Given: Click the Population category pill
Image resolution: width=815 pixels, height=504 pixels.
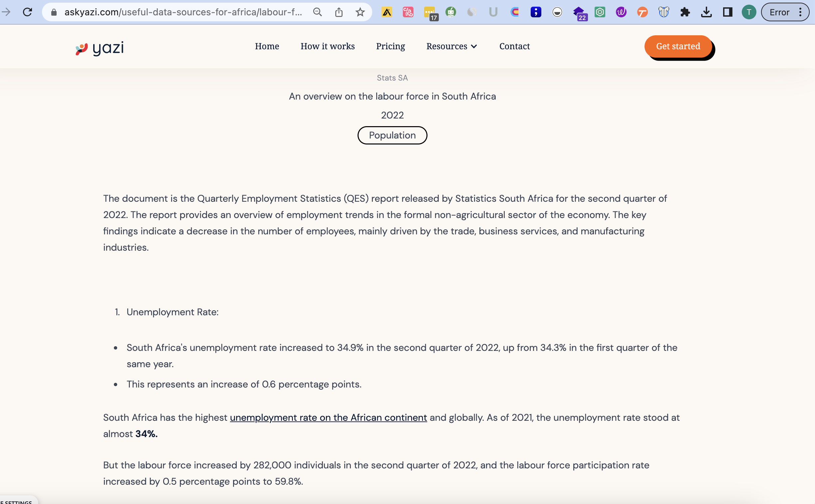Looking at the screenshot, I should click(x=392, y=135).
